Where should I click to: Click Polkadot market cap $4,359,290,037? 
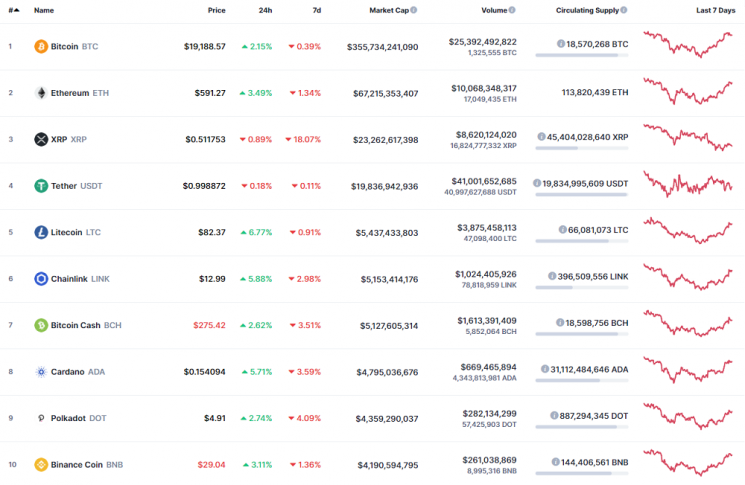pos(387,419)
